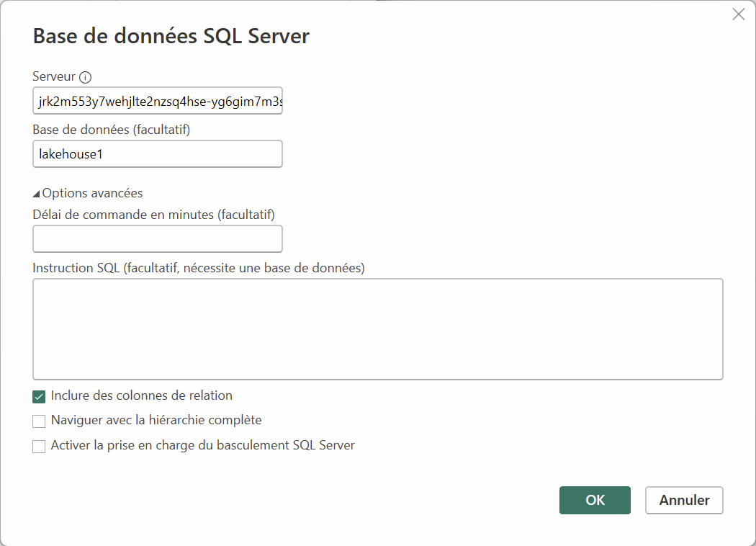This screenshot has width=756, height=546.
Task: Click the Inclure des colonnes de relation label text
Action: [141, 395]
